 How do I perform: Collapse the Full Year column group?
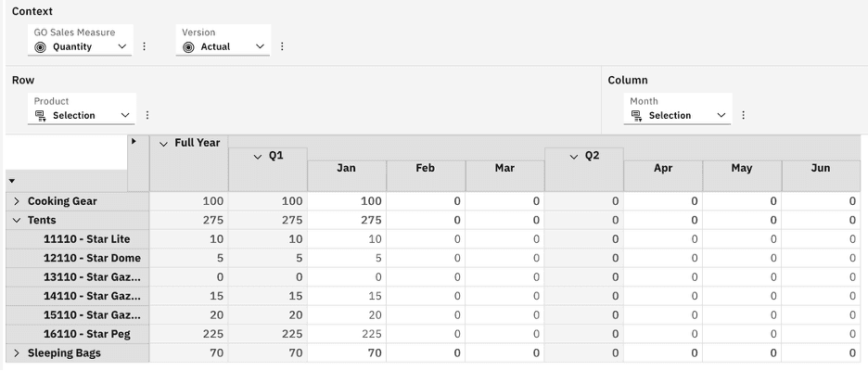(x=164, y=144)
